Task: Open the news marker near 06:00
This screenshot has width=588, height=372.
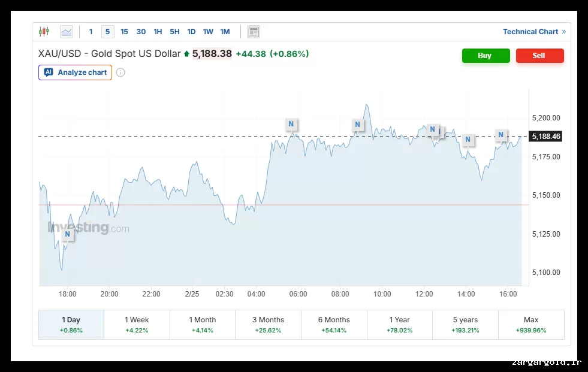Action: pyautogui.click(x=291, y=125)
